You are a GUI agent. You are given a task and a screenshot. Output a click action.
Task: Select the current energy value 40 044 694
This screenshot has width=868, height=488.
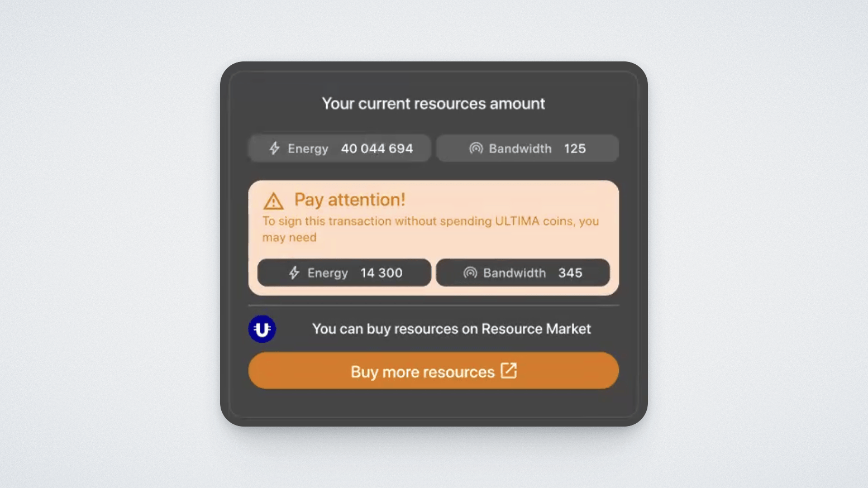(377, 149)
